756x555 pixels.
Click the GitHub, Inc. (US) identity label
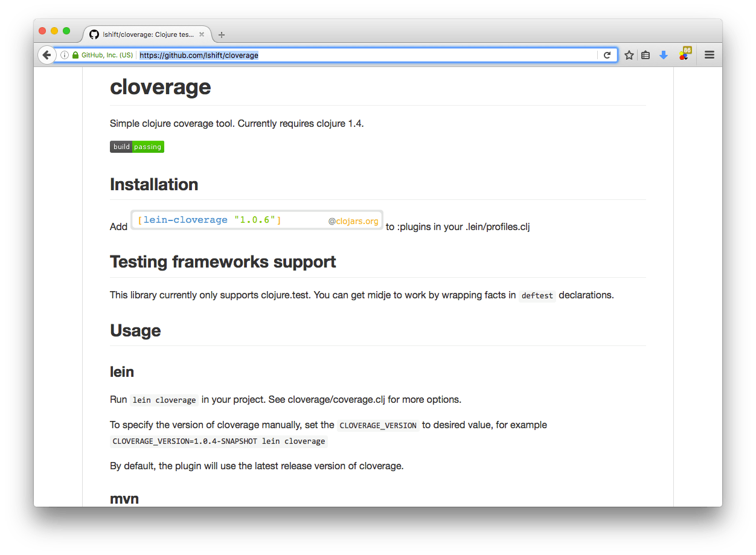107,55
